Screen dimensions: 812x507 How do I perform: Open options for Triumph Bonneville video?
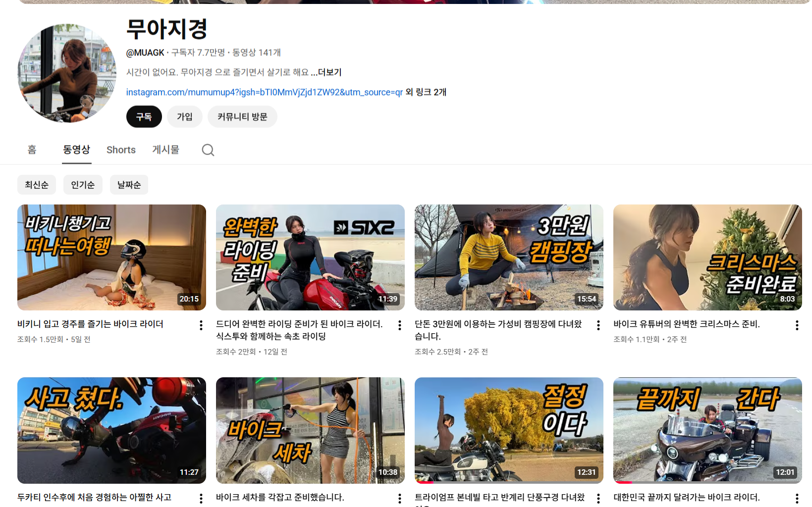tap(598, 499)
